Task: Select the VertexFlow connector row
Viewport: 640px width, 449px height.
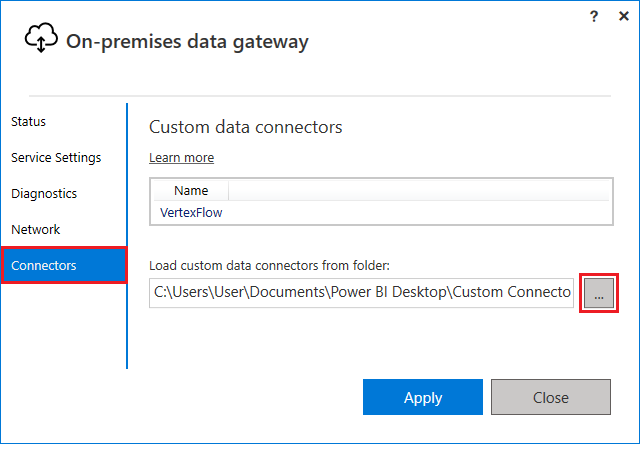Action: [189, 212]
